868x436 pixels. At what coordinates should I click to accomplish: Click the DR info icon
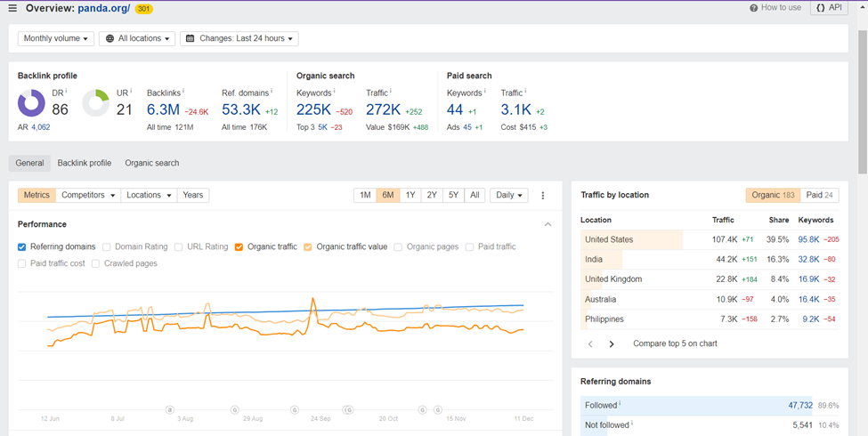[x=66, y=92]
